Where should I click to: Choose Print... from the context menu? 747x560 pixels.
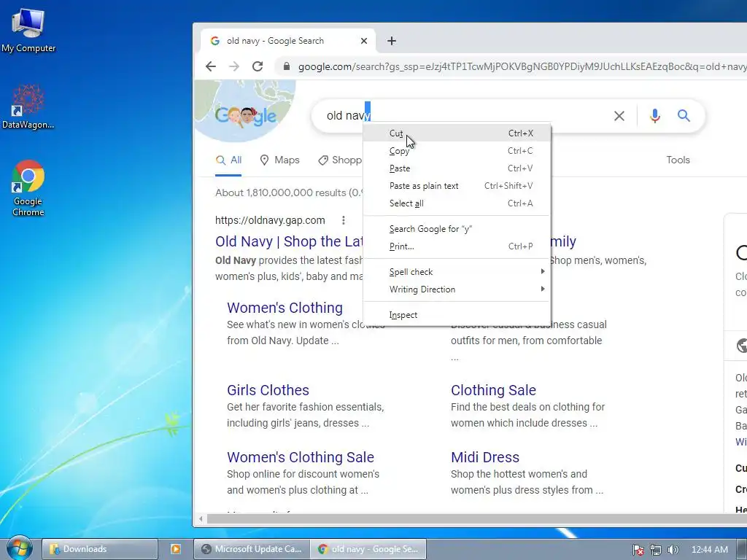(457, 246)
